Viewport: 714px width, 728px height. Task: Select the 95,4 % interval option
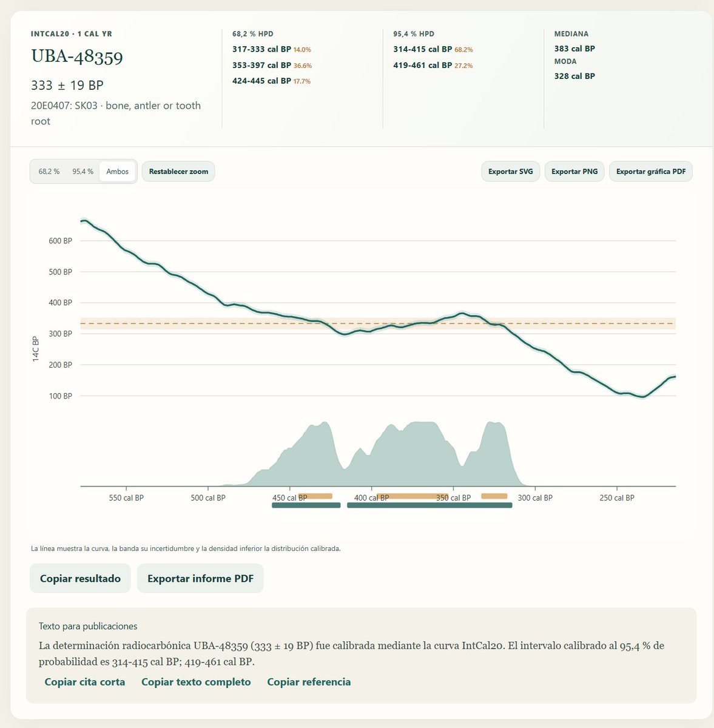[83, 172]
